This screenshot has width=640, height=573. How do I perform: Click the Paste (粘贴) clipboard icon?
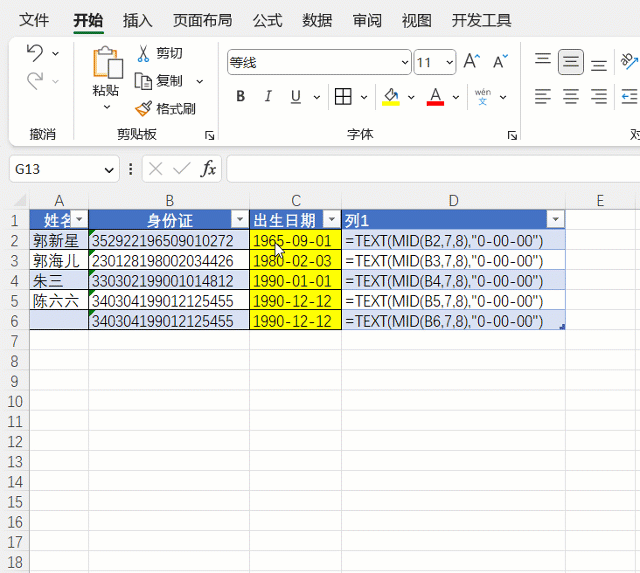tap(106, 64)
